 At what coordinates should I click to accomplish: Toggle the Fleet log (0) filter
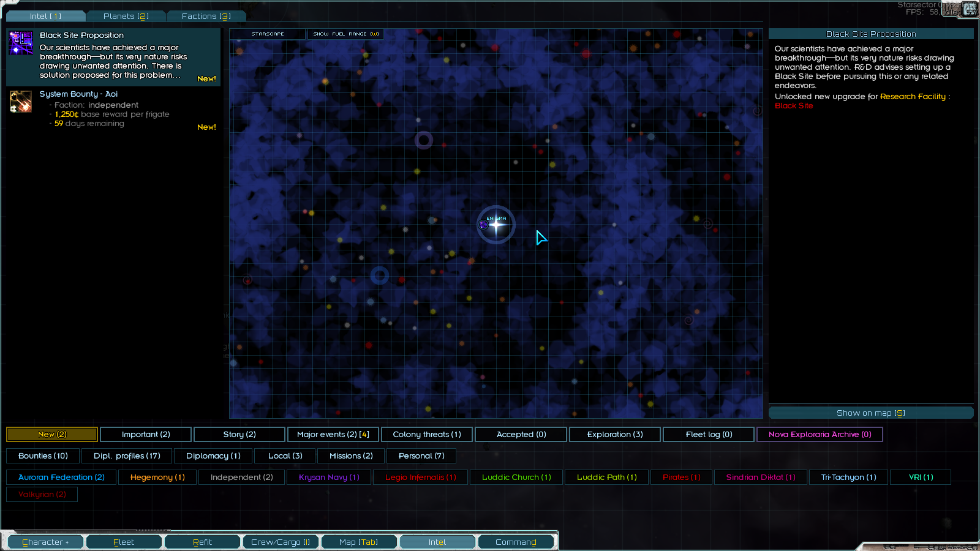click(709, 434)
